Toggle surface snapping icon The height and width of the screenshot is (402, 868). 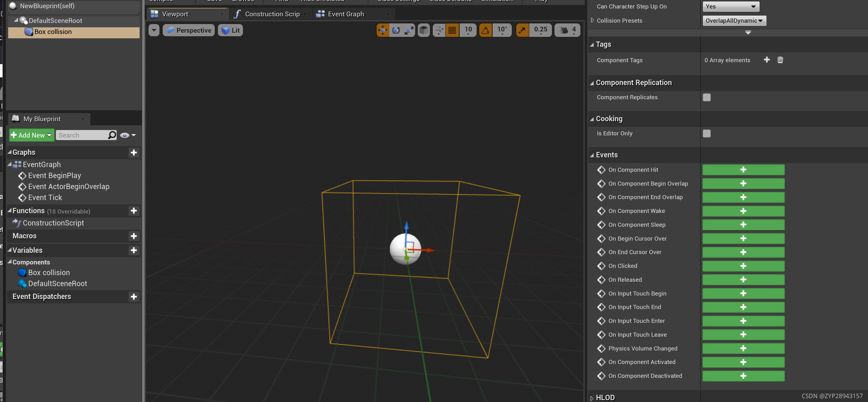point(439,30)
